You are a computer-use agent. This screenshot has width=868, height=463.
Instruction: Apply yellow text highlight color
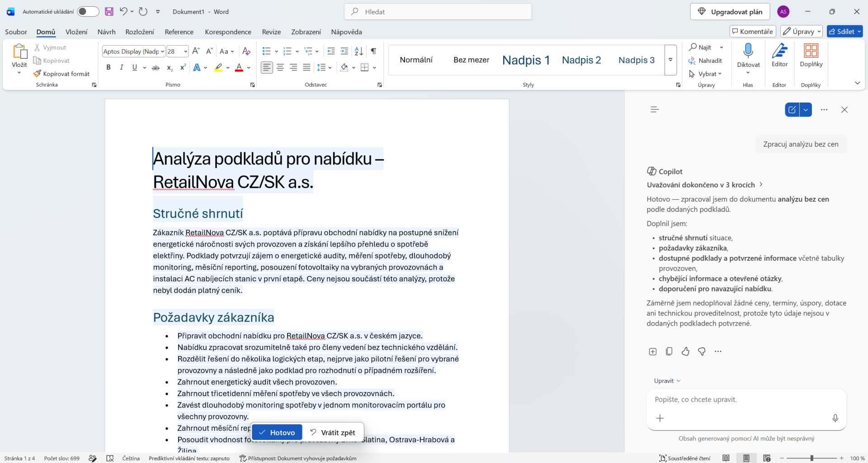pos(218,67)
